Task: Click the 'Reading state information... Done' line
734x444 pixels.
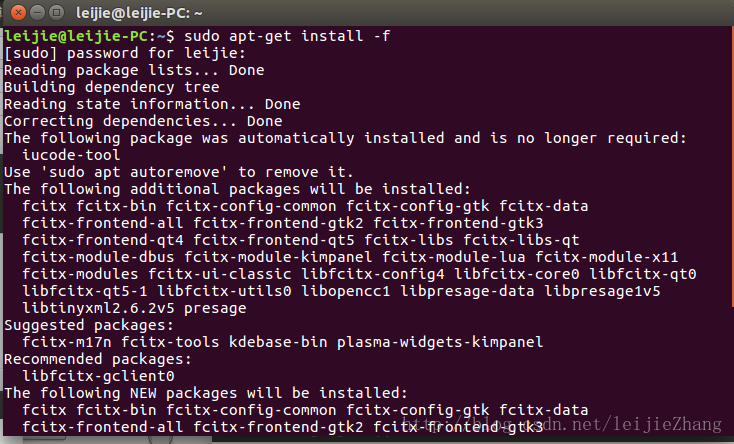Action: point(152,104)
